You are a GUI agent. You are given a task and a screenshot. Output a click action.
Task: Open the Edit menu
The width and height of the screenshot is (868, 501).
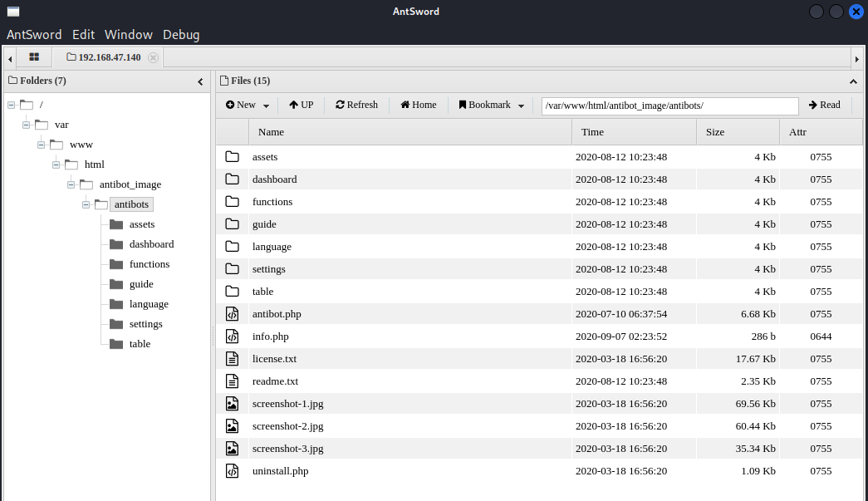click(x=84, y=34)
